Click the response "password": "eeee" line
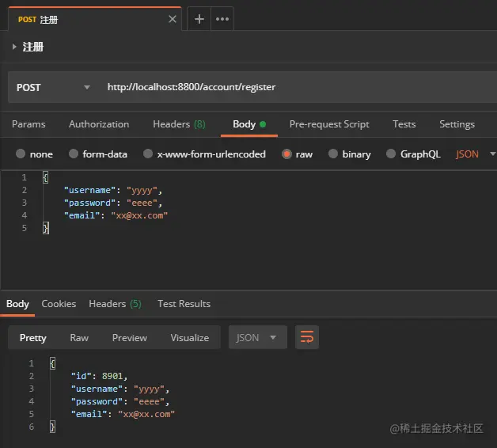This screenshot has width=497, height=448. (120, 401)
